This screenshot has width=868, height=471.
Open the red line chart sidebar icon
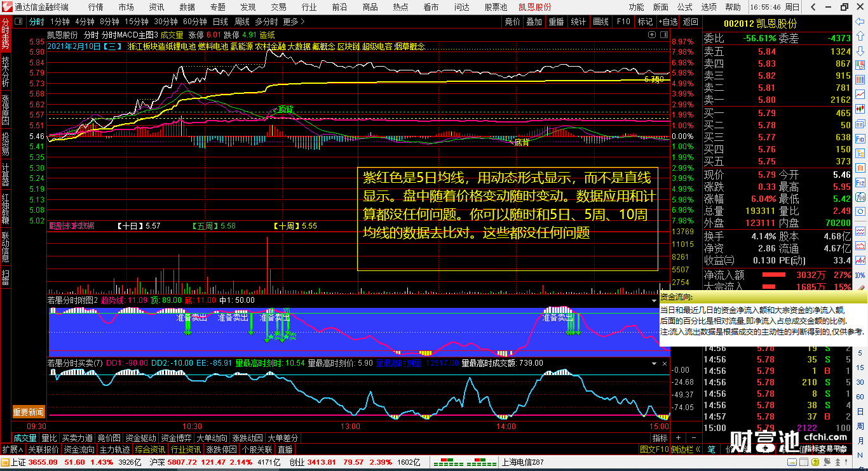pyautogui.click(x=860, y=94)
